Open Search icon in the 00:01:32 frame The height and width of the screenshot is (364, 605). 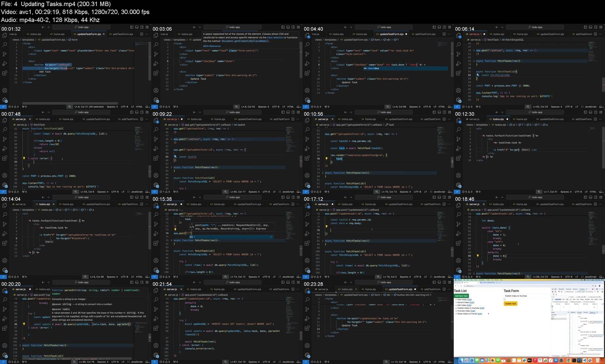(x=5, y=45)
